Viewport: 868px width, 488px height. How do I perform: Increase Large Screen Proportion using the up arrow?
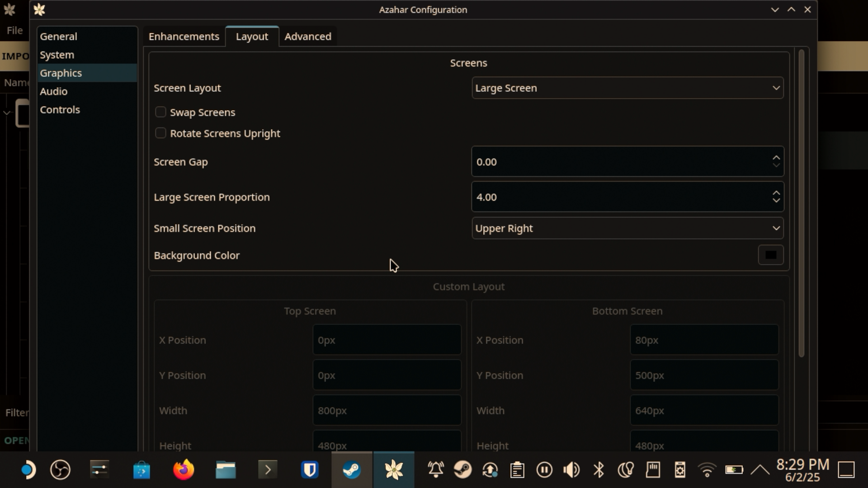[x=776, y=193]
